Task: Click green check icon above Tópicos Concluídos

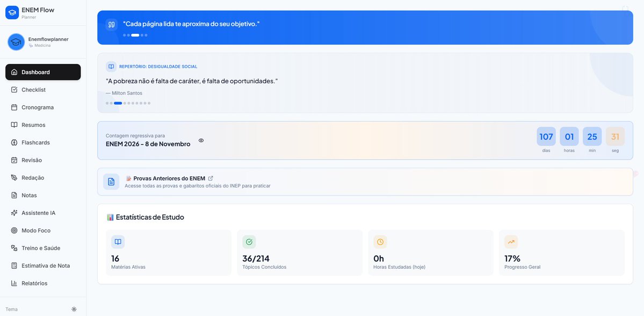Action: [x=249, y=242]
